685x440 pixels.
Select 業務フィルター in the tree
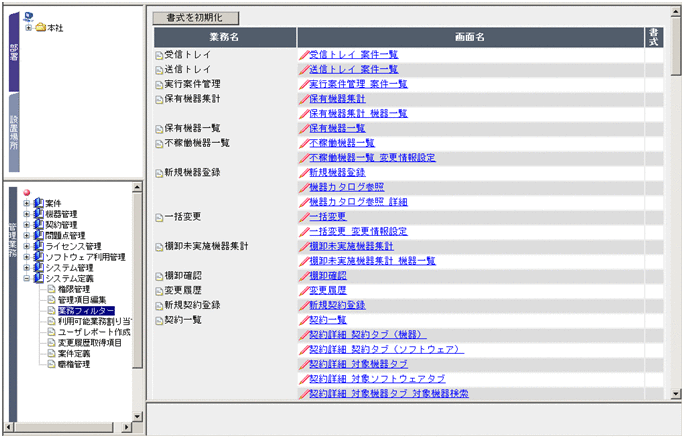86,311
